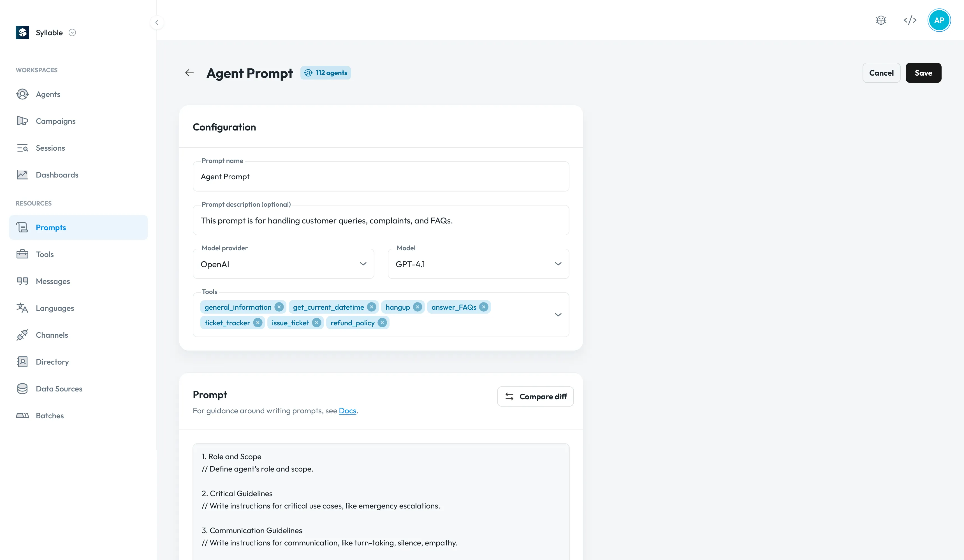Remove the ticket_tracker tool tag

[258, 323]
